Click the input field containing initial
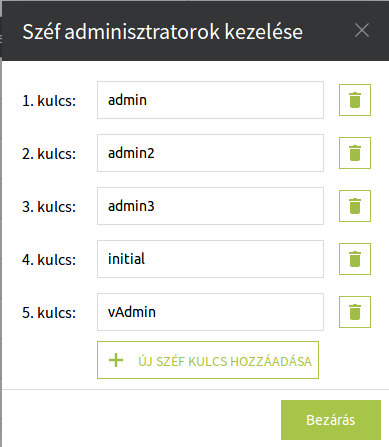Viewport: 389px width, 447px height. click(210, 259)
